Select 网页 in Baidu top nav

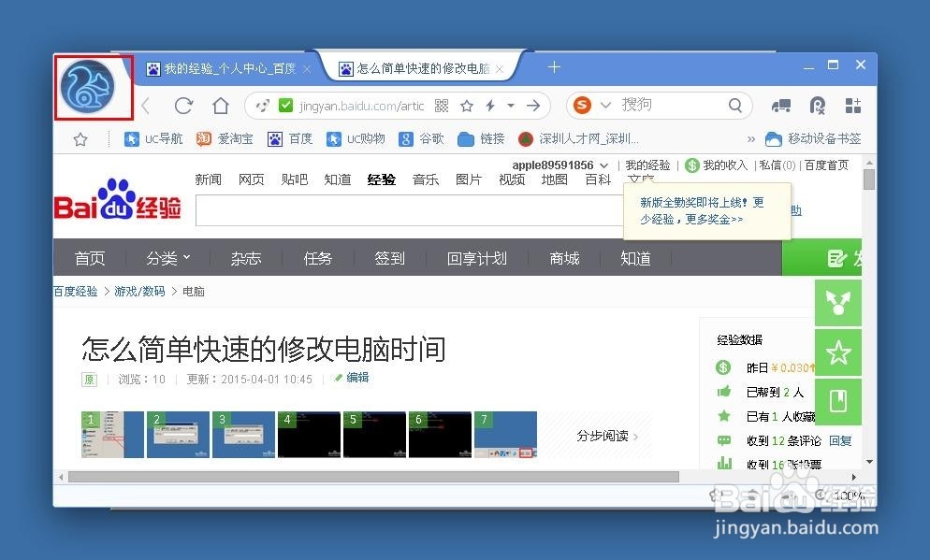(252, 179)
